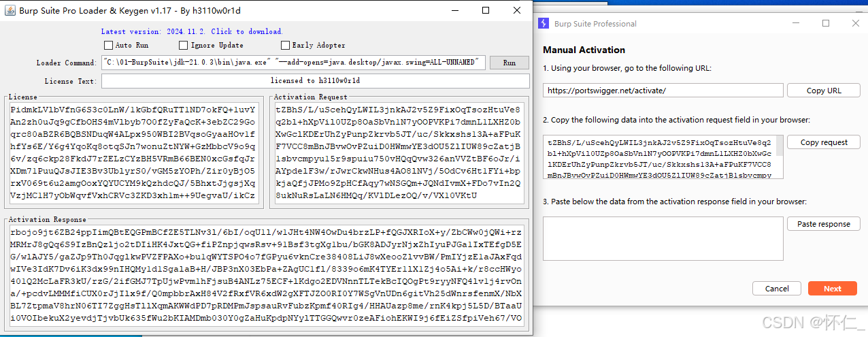Screen dimensions: 868x337
Task: Click the Copy URL button
Action: coord(824,91)
